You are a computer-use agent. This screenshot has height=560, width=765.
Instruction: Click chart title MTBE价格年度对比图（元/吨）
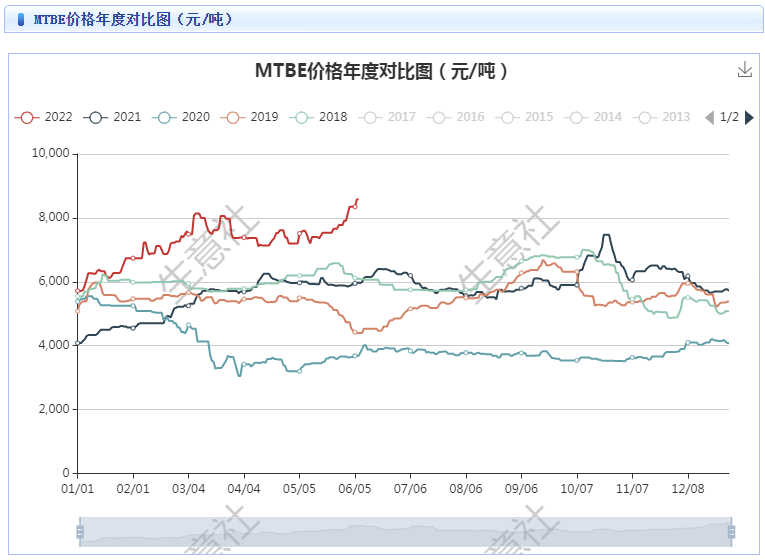(x=381, y=71)
